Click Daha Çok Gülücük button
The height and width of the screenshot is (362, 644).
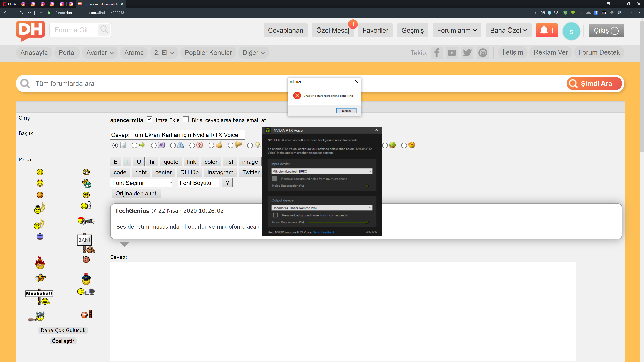[63, 330]
